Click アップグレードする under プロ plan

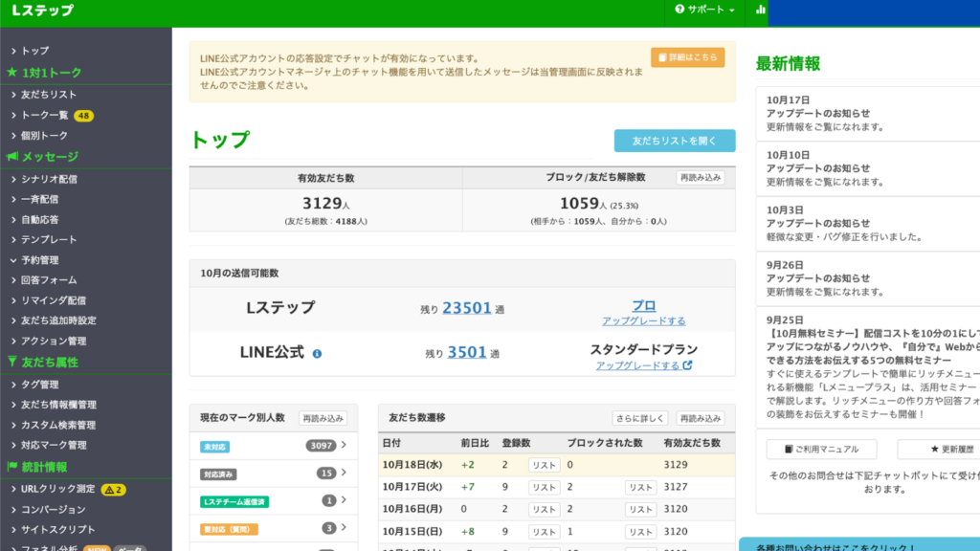point(644,321)
